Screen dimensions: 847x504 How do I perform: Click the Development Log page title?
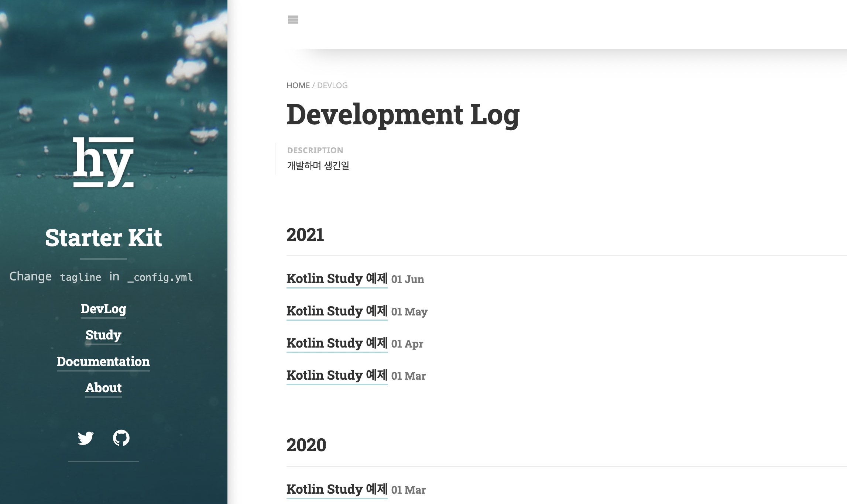403,114
